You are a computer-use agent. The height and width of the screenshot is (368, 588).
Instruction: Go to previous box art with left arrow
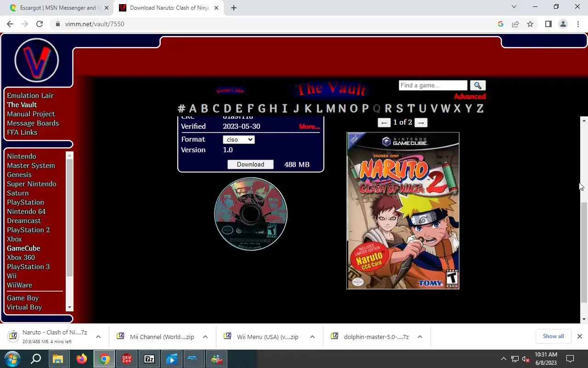click(x=384, y=122)
